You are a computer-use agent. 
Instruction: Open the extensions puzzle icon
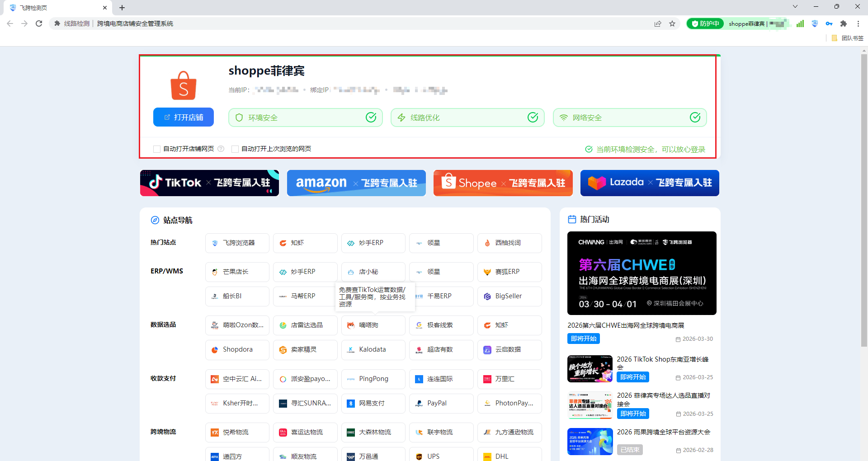pos(844,24)
